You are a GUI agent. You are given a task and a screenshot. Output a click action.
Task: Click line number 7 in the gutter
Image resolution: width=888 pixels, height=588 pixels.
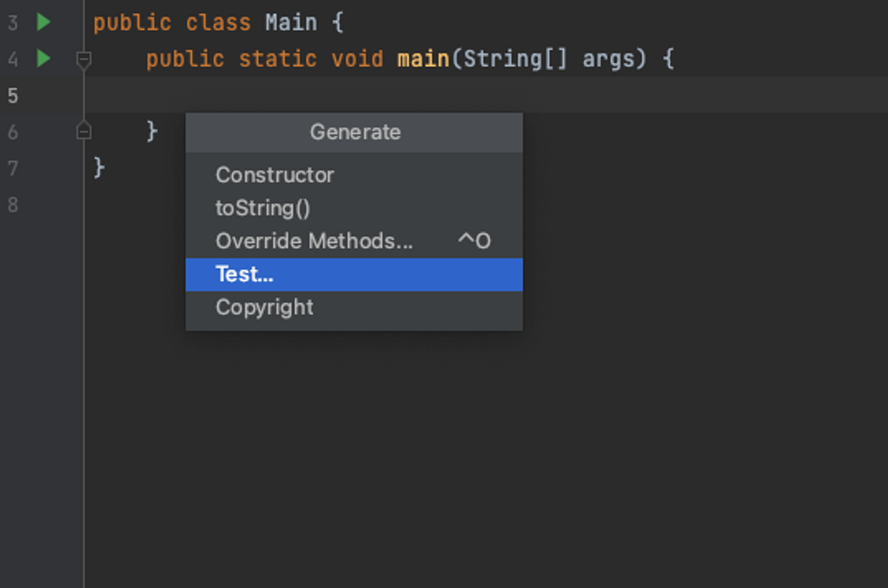click(x=12, y=168)
